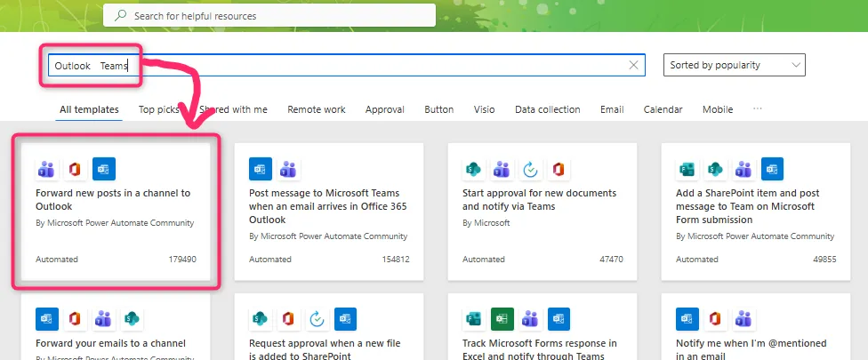This screenshot has height=360, width=868.
Task: Clear the template search using the X icon
Action: (x=634, y=65)
